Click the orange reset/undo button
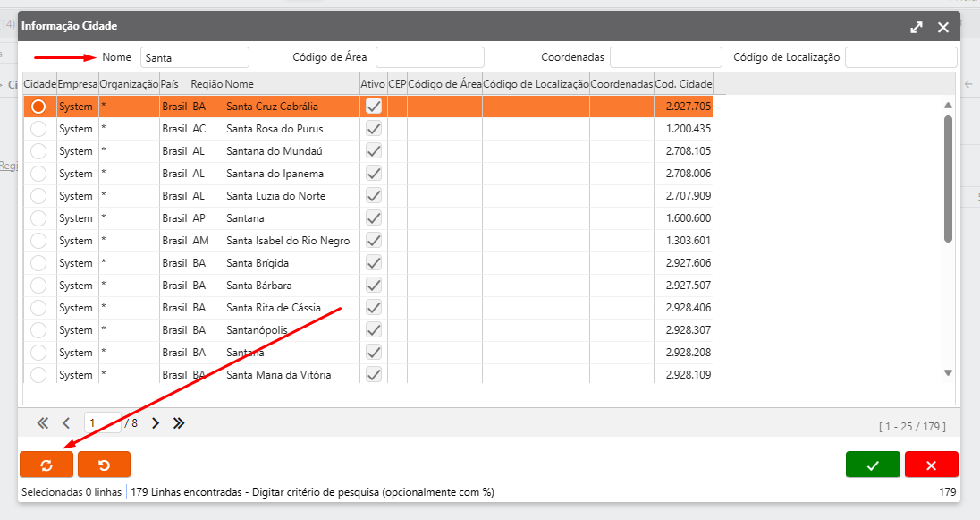This screenshot has width=980, height=520. click(104, 465)
